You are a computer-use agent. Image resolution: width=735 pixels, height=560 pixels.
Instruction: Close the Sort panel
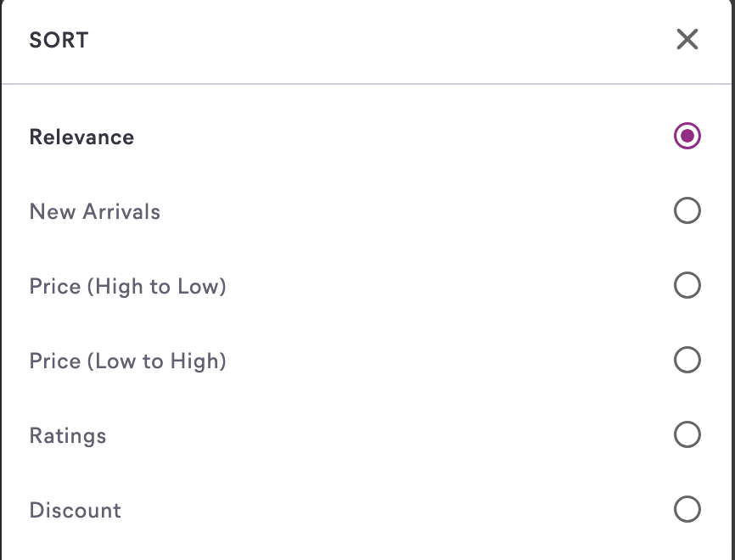(687, 39)
